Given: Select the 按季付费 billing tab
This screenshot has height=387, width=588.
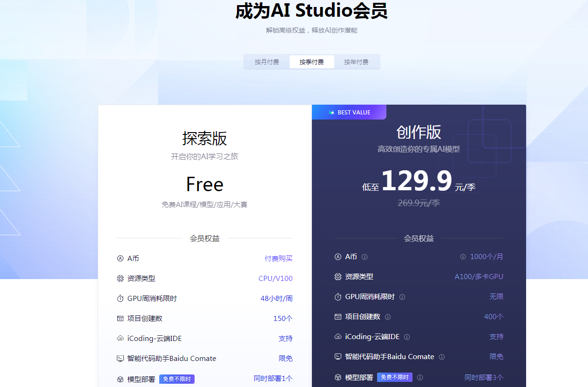Looking at the screenshot, I should 311,62.
